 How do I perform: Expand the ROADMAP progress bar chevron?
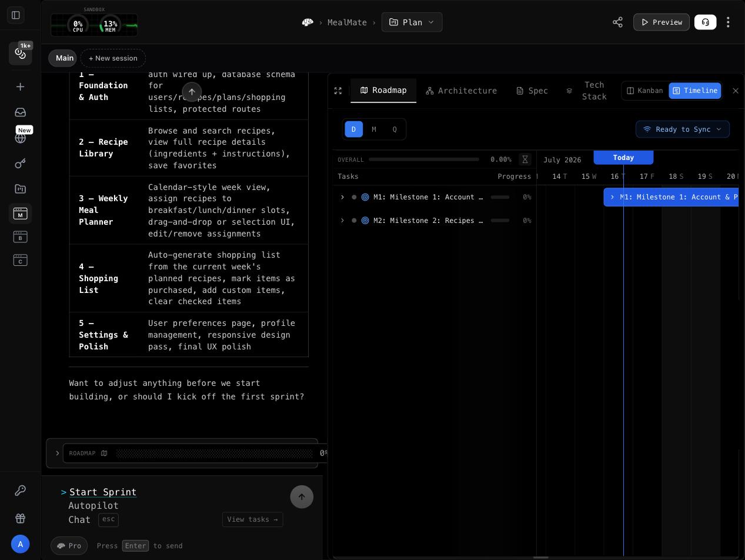(57, 454)
